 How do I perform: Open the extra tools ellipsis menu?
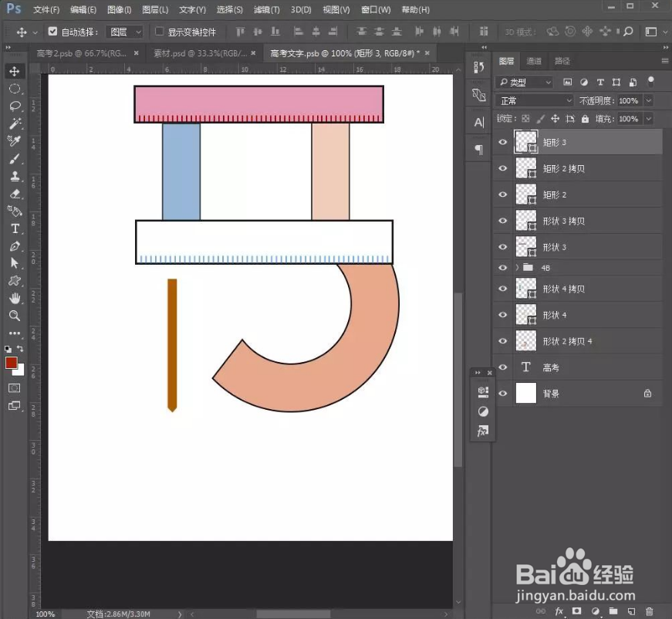(x=15, y=333)
